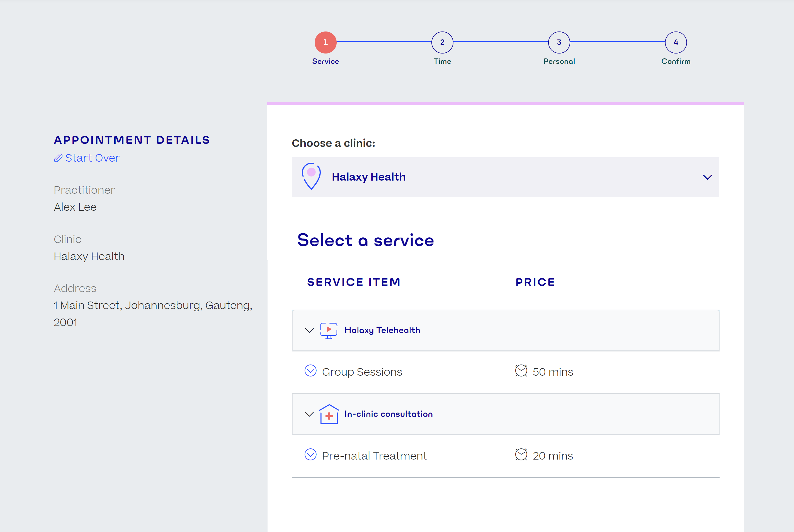Click the In-clinic consultation heading text
Screen dimensions: 794x532
point(388,414)
